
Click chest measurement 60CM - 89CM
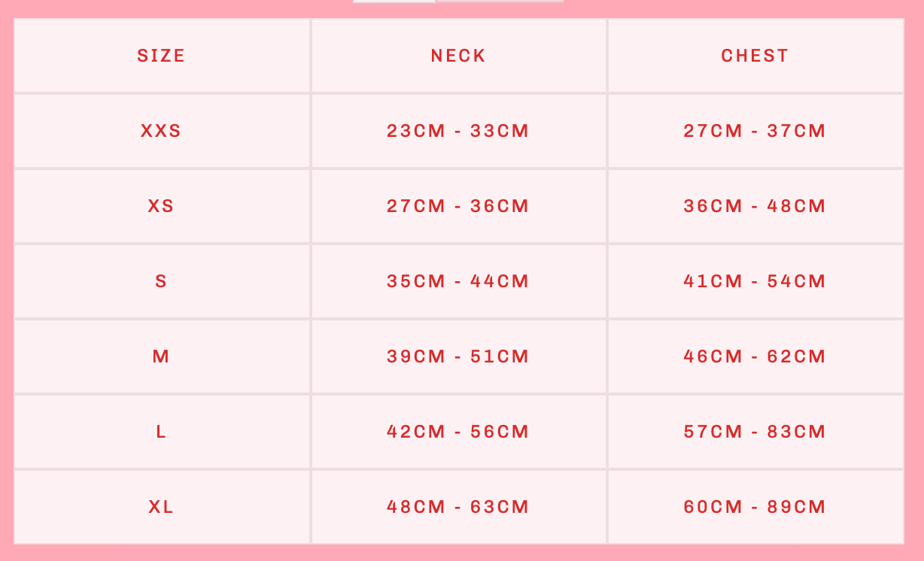coord(755,507)
